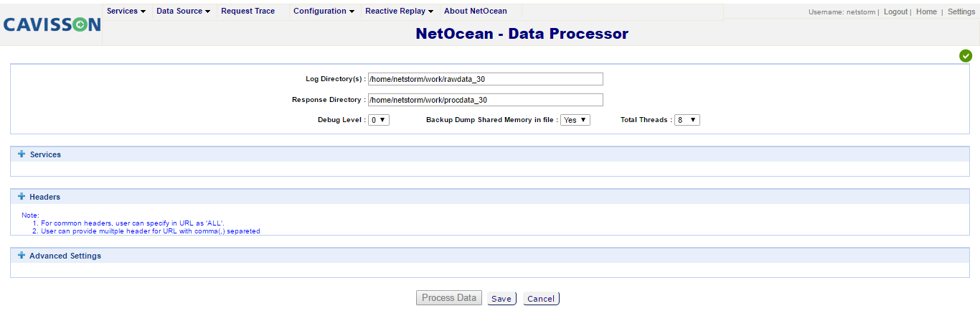The image size is (980, 311).
Task: Open the Configuration menu
Action: coord(324,11)
